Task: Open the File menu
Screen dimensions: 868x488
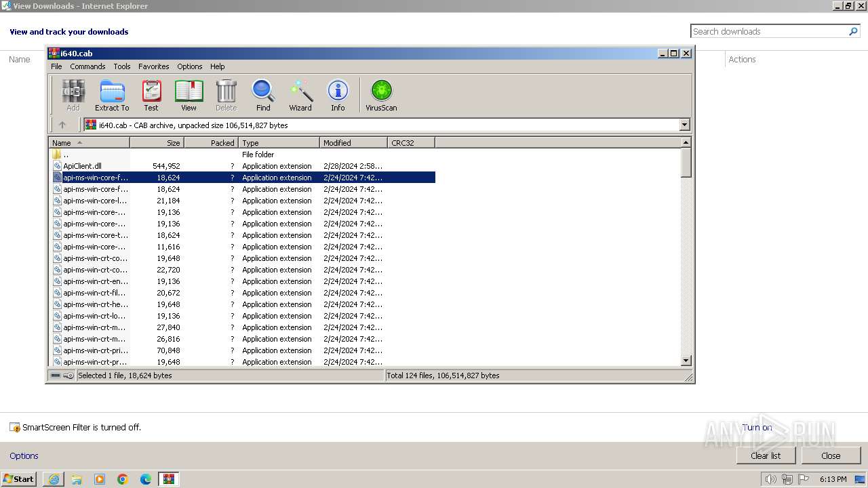Action: pos(56,66)
